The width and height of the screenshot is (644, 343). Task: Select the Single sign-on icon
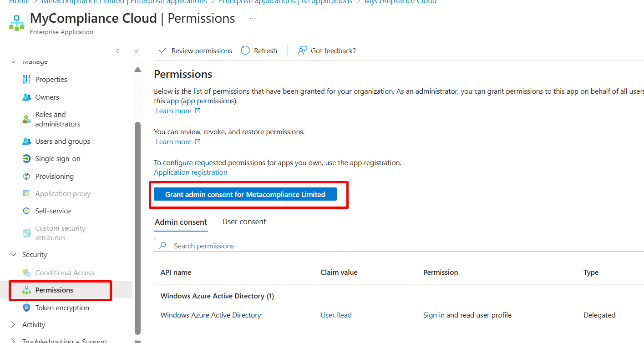coord(26,159)
